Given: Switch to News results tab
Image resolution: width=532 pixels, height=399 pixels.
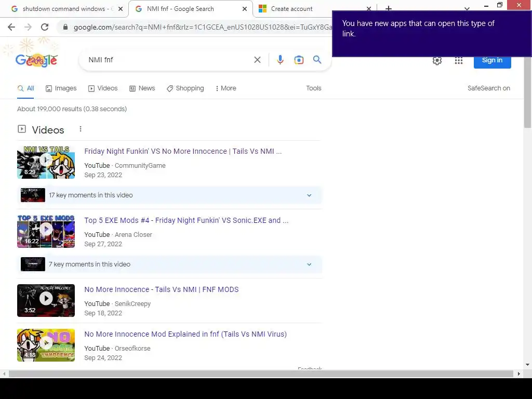Looking at the screenshot, I should (x=142, y=88).
